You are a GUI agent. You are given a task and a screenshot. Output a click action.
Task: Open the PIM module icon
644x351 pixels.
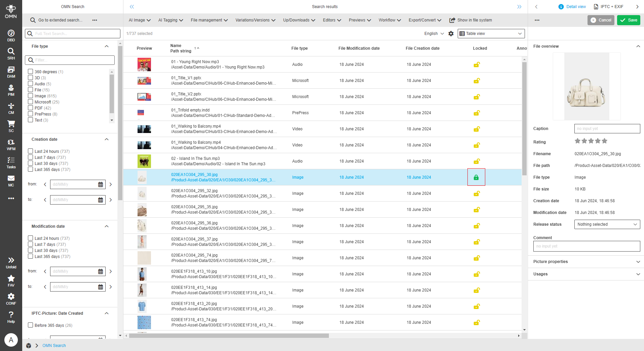[x=11, y=90]
